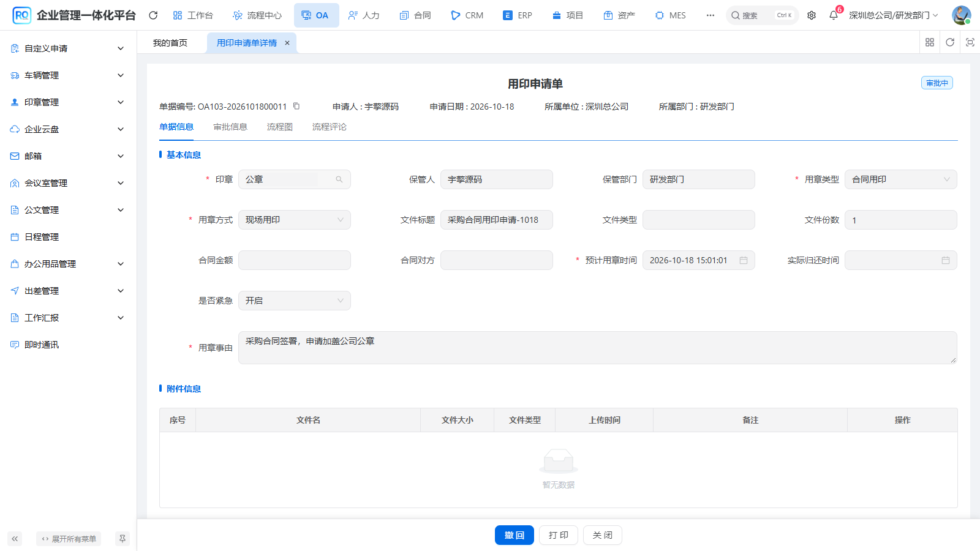Expand 工作汇报 sidebar menu
980x551 pixels.
68,318
